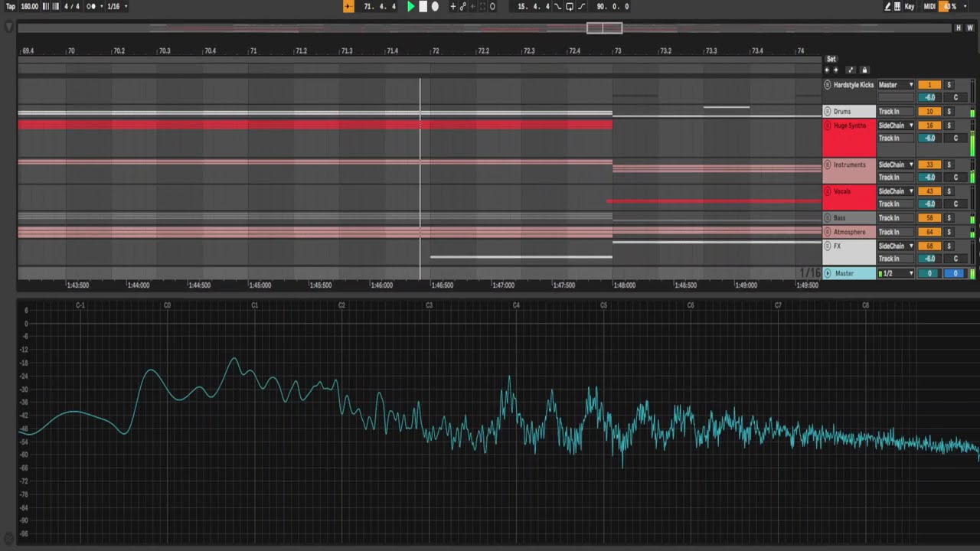Enable Draw Mode pencil tool
This screenshot has width=980, height=551.
887,6
